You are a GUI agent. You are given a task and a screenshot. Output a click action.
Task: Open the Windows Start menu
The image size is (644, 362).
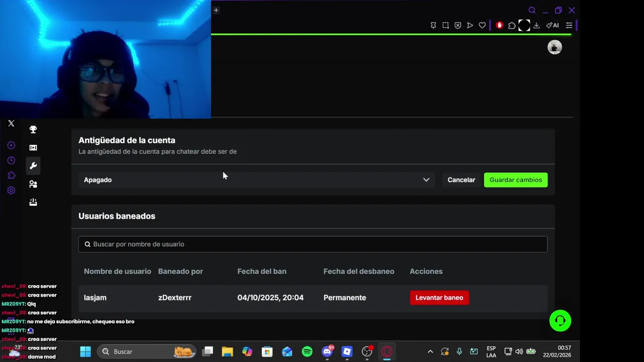[86, 351]
